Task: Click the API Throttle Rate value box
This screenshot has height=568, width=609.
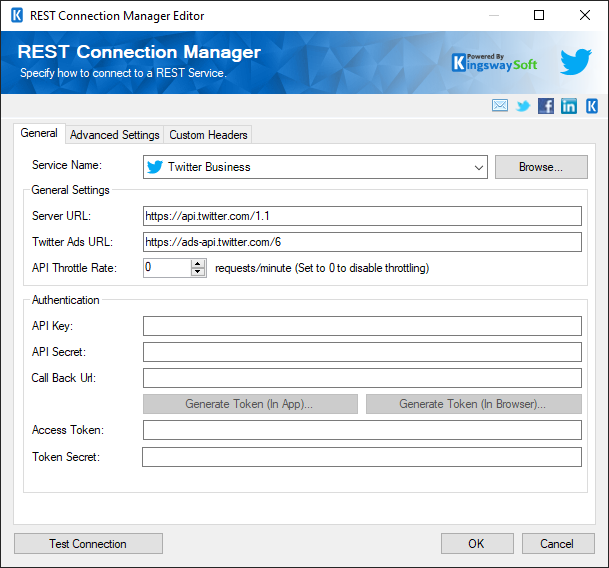Action: 167,268
